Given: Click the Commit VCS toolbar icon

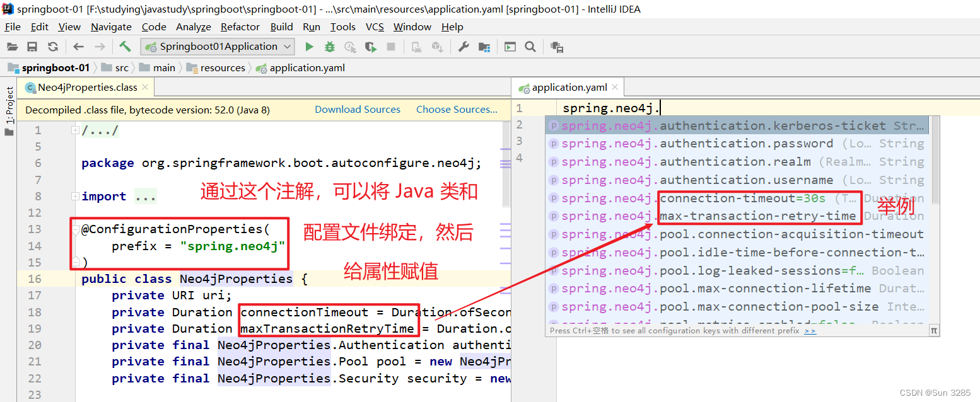Looking at the screenshot, I should tap(437, 47).
